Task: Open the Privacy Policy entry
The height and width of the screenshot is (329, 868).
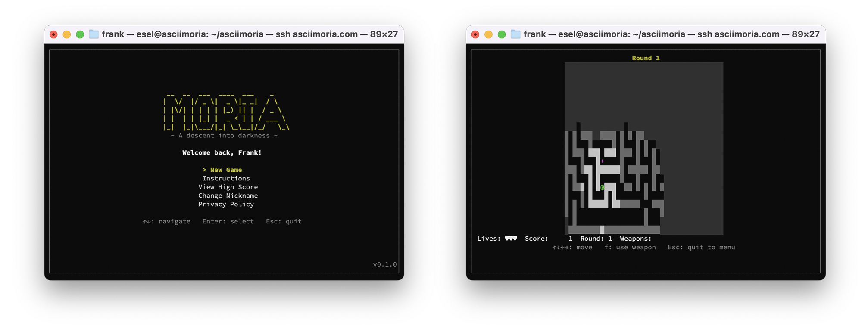Action: (x=226, y=205)
